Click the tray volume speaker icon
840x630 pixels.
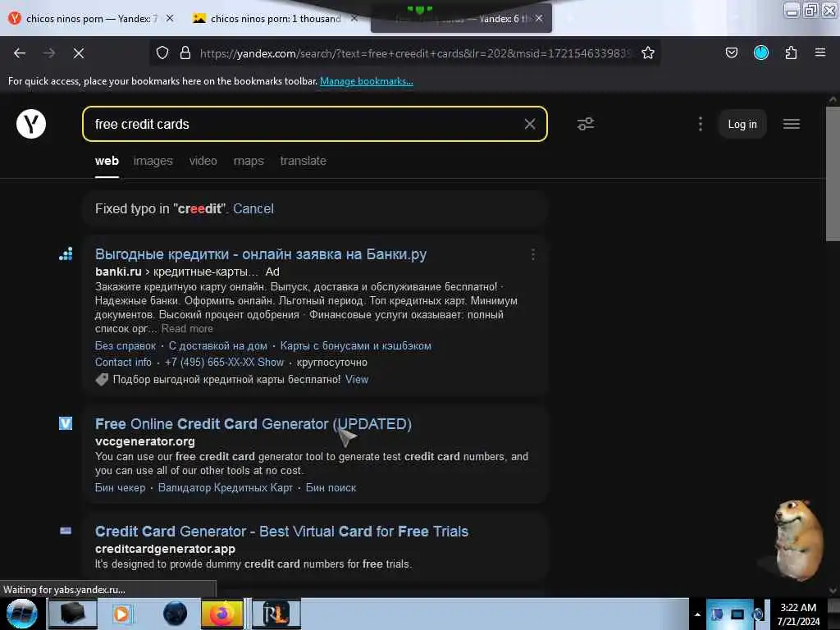tap(757, 614)
